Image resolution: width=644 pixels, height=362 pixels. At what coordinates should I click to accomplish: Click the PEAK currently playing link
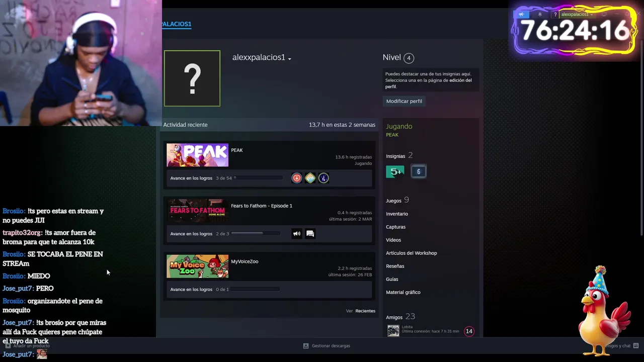(x=392, y=135)
